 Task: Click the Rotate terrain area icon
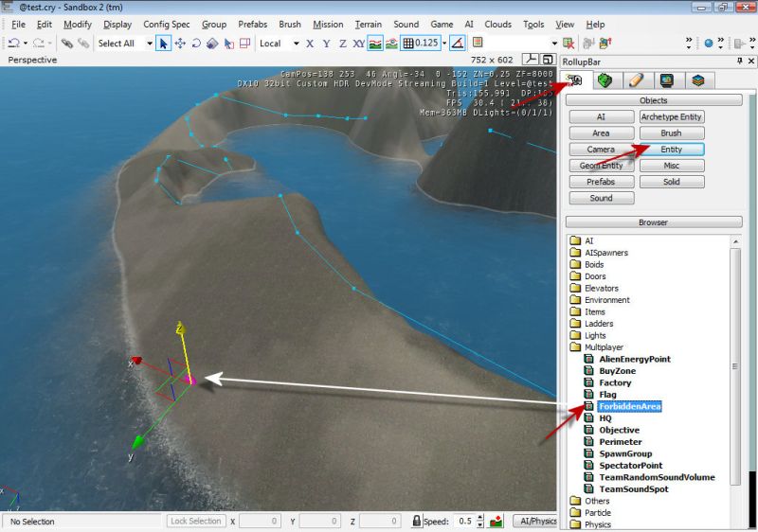tap(245, 43)
